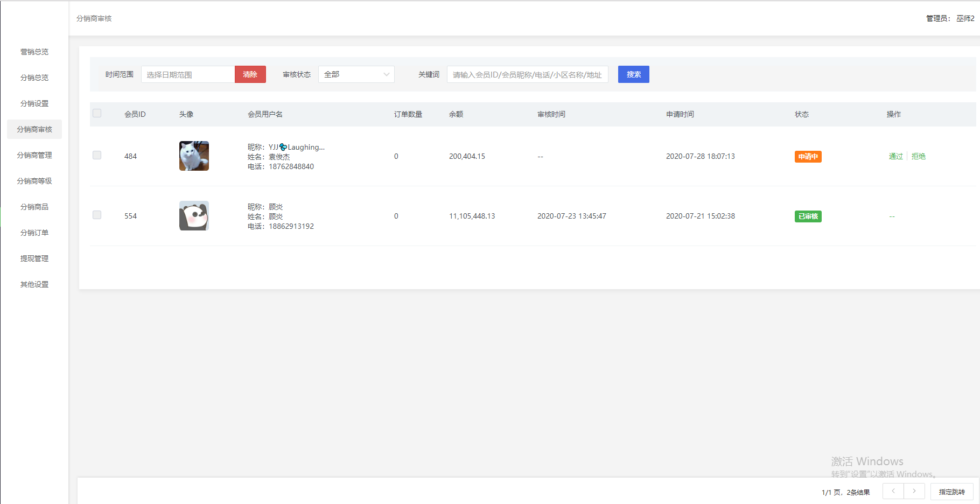Focus the 关键词 search input field

527,74
